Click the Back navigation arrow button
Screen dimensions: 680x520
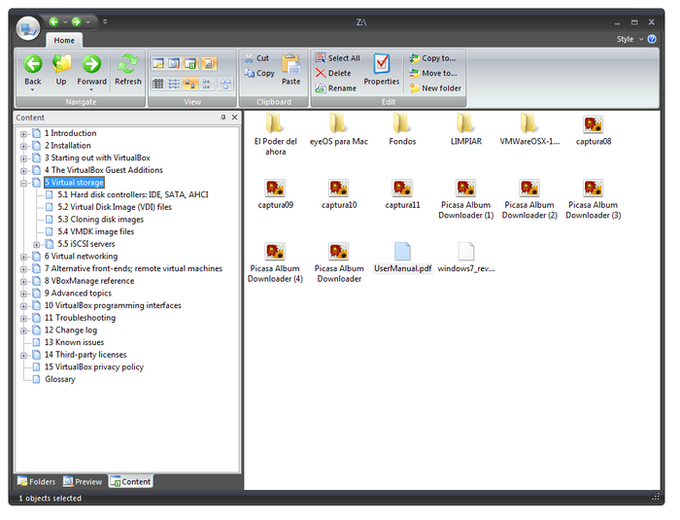point(33,69)
